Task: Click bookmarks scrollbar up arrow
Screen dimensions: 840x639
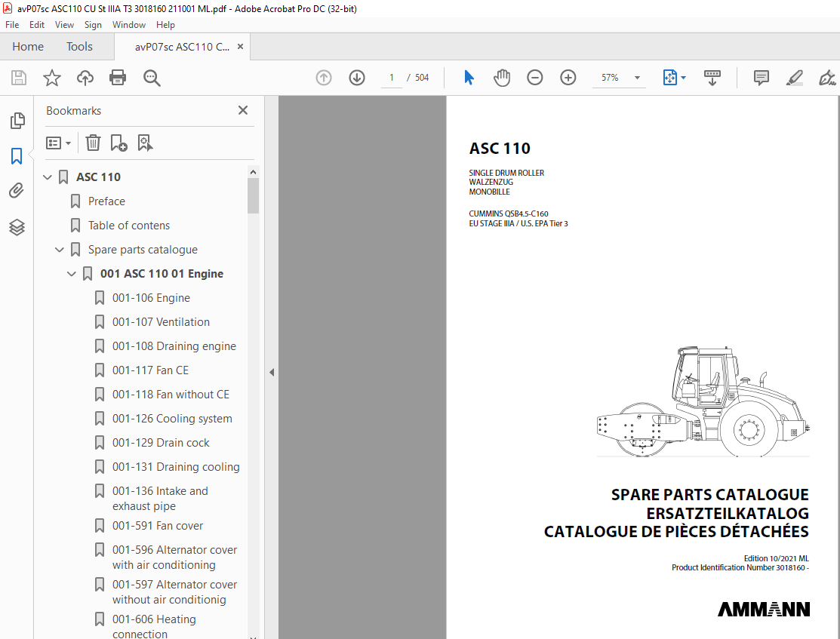Action: pyautogui.click(x=254, y=172)
